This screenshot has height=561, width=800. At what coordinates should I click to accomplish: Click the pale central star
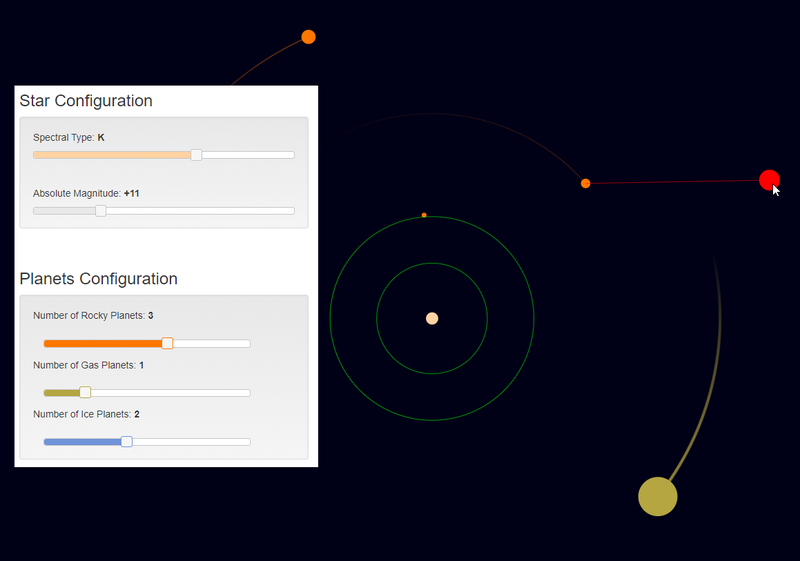click(432, 318)
